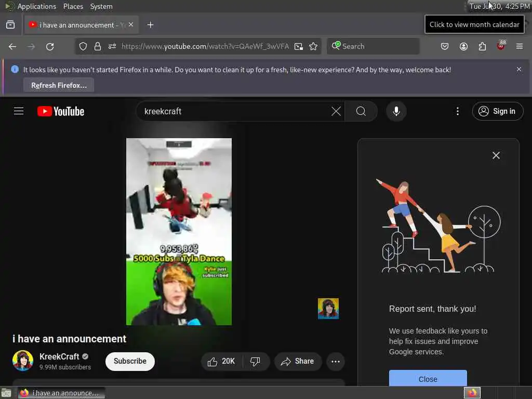
Task: Open KreekCraft channel name link
Action: click(x=59, y=356)
